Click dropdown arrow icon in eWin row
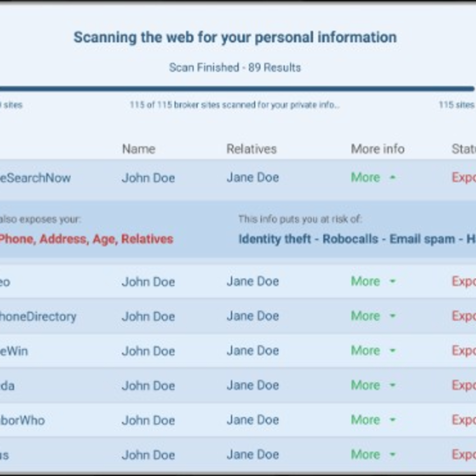This screenshot has width=476, height=476. [x=393, y=350]
